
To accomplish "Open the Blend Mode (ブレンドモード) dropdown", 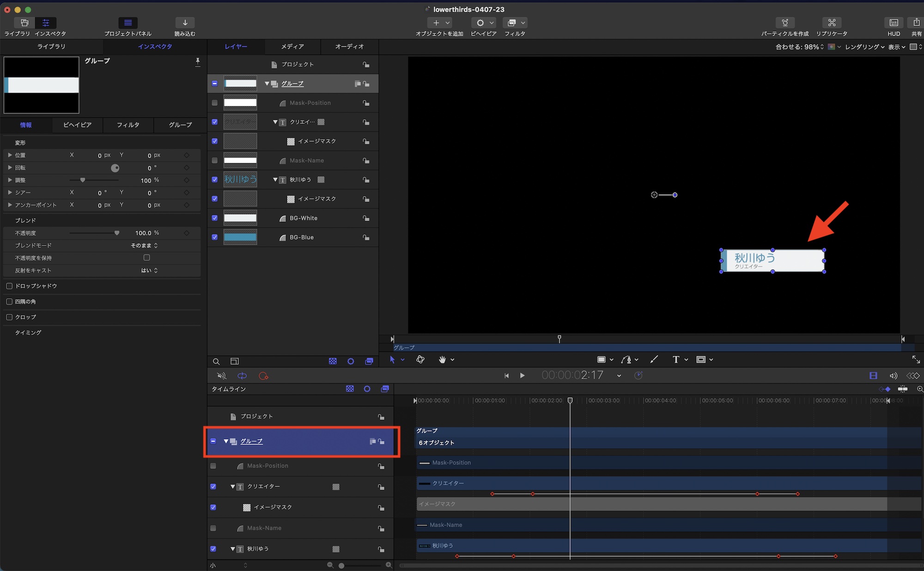I will coord(144,246).
